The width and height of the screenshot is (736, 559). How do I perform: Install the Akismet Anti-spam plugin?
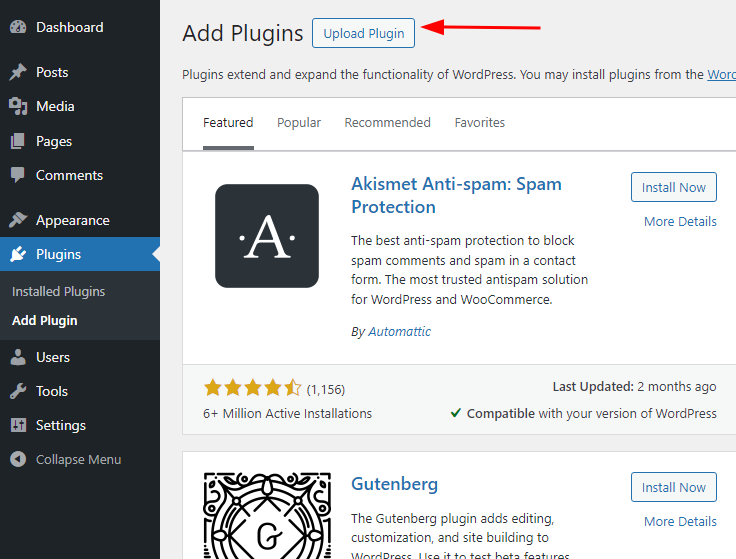click(x=673, y=188)
